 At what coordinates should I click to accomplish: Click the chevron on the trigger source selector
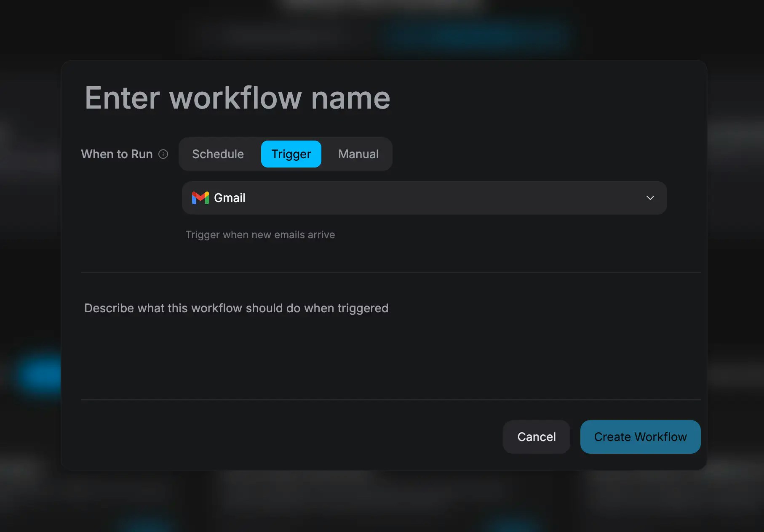[x=650, y=198]
